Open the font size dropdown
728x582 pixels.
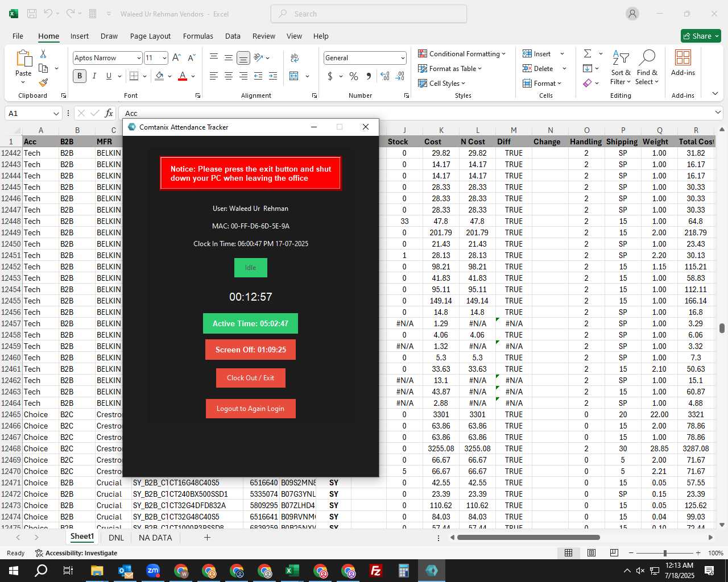[x=164, y=58]
